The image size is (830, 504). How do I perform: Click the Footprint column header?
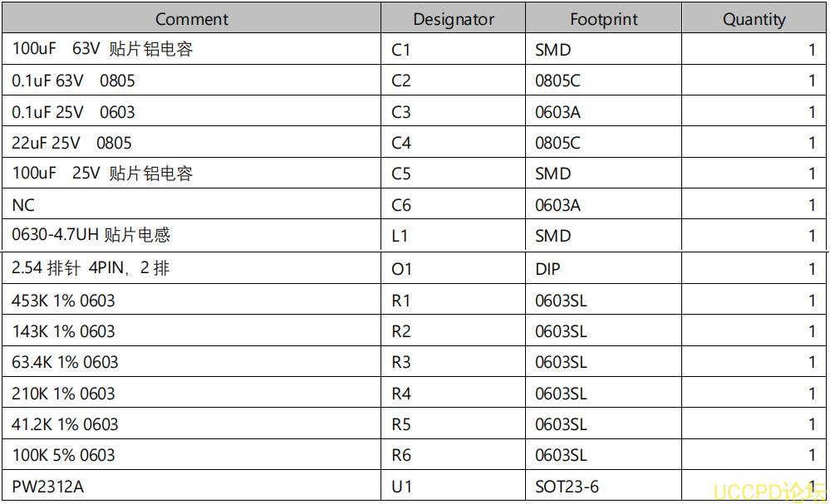pyautogui.click(x=603, y=19)
